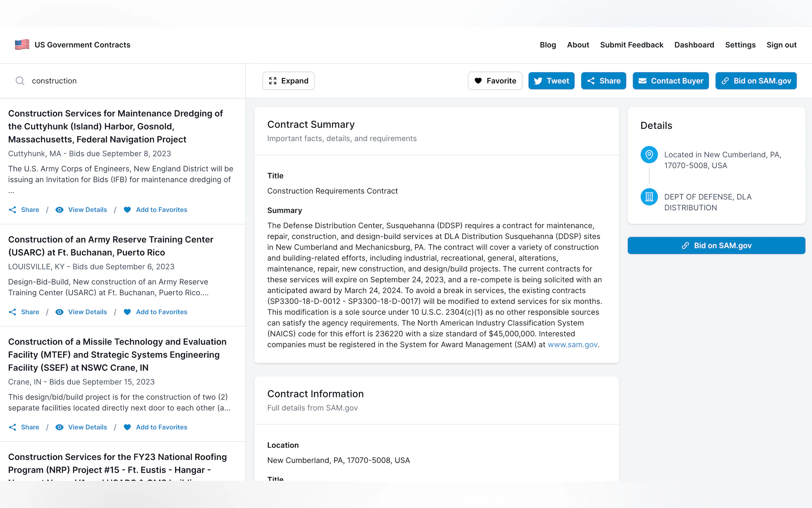Click the building icon beside DEPT OF DEFENSE

649,197
